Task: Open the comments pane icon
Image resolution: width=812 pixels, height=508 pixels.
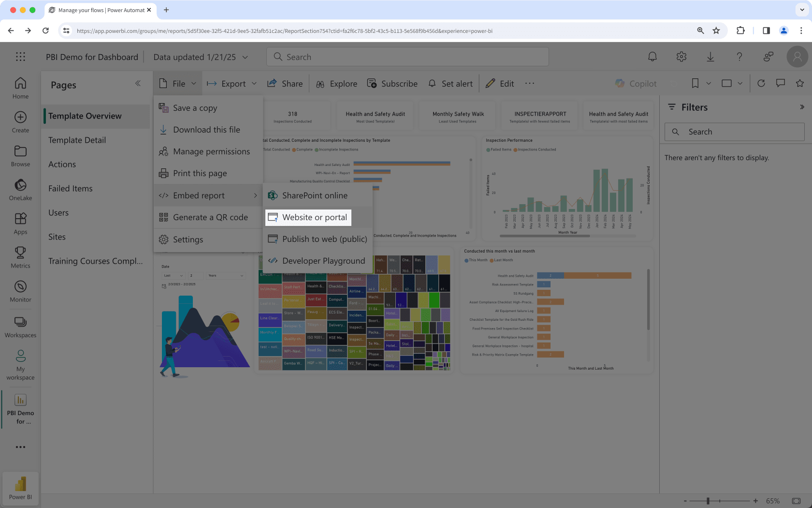Action: [x=780, y=83]
